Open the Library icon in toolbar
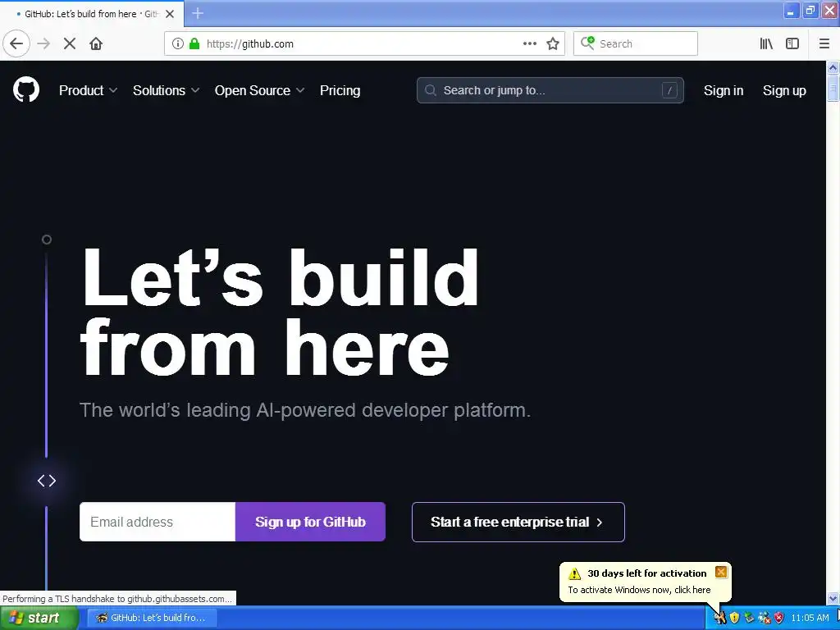This screenshot has width=840, height=630. 766,43
